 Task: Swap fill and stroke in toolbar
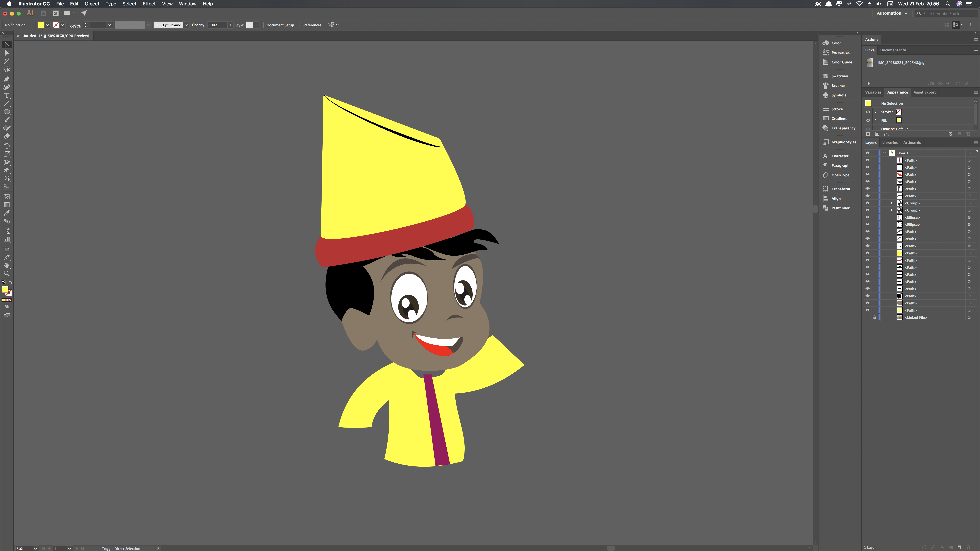point(11,282)
